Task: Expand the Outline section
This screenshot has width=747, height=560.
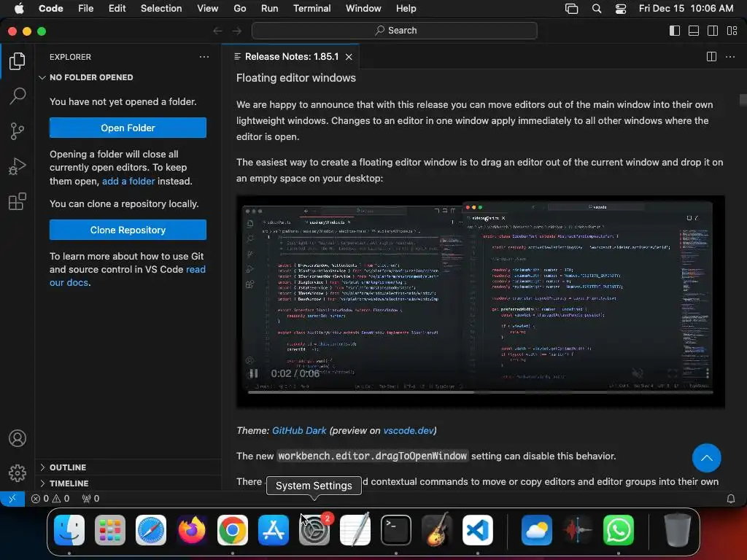Action: point(128,467)
